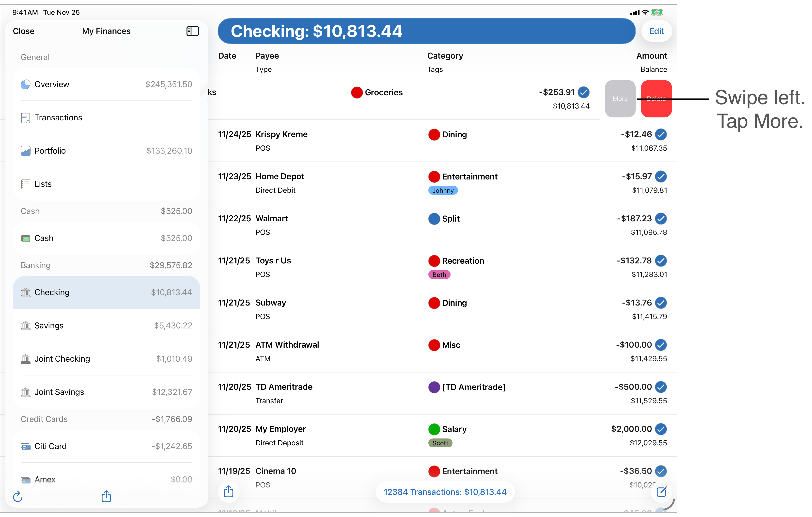Tap red category dot for Home Depot
Image resolution: width=812 pixels, height=517 pixels.
434,177
